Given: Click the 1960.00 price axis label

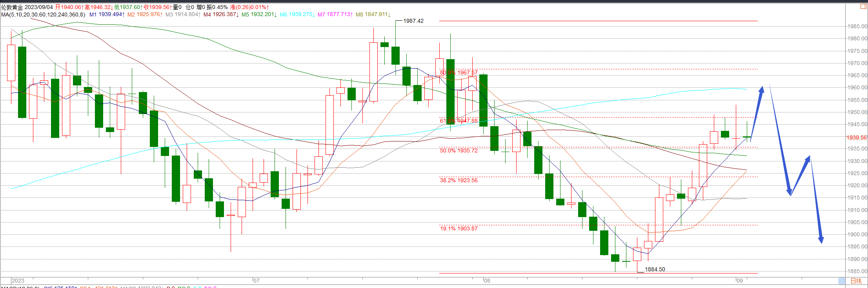Looking at the screenshot, I should pyautogui.click(x=857, y=87).
